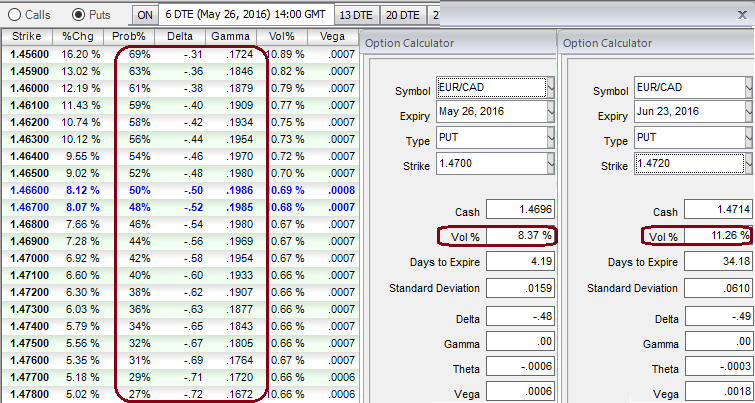Sort by the Prob% column header

129,37
